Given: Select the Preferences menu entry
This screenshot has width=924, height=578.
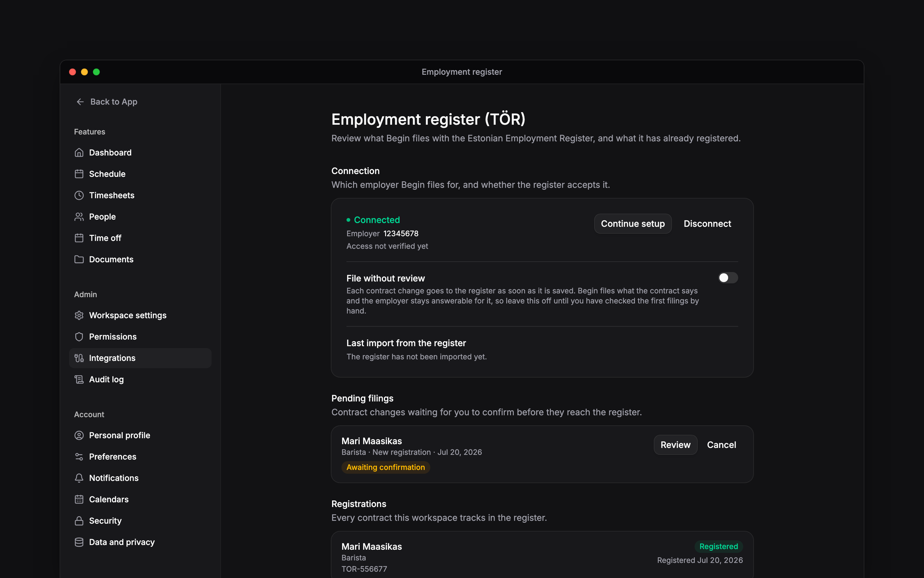Looking at the screenshot, I should (x=140, y=457).
